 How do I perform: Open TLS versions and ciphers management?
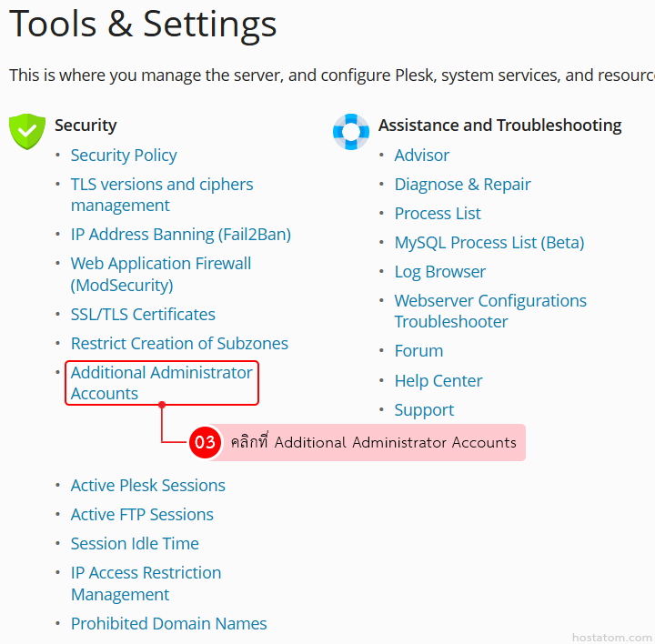tap(161, 195)
